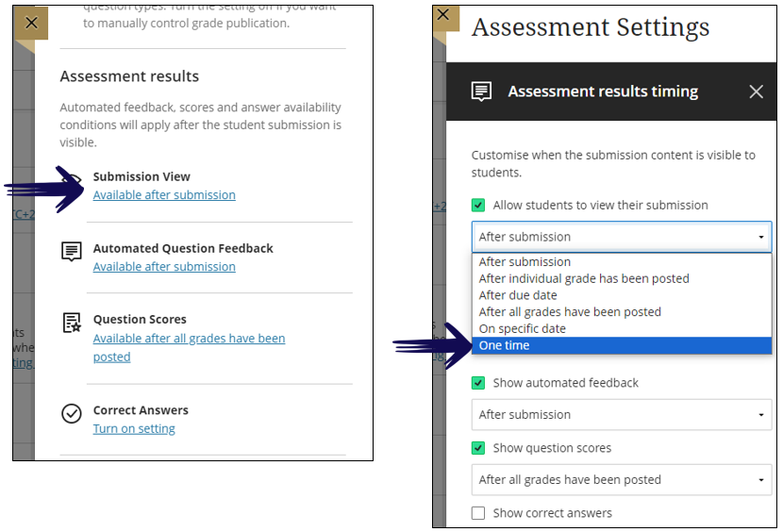Click the Automated Question Feedback speech-bubble icon

(x=72, y=251)
